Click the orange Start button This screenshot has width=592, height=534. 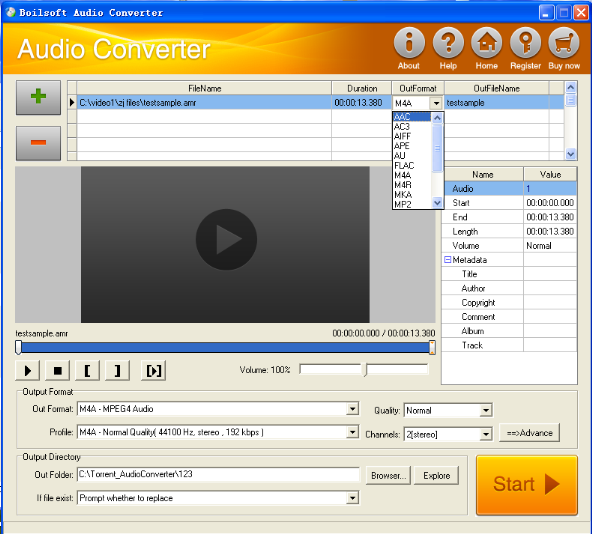tap(527, 485)
